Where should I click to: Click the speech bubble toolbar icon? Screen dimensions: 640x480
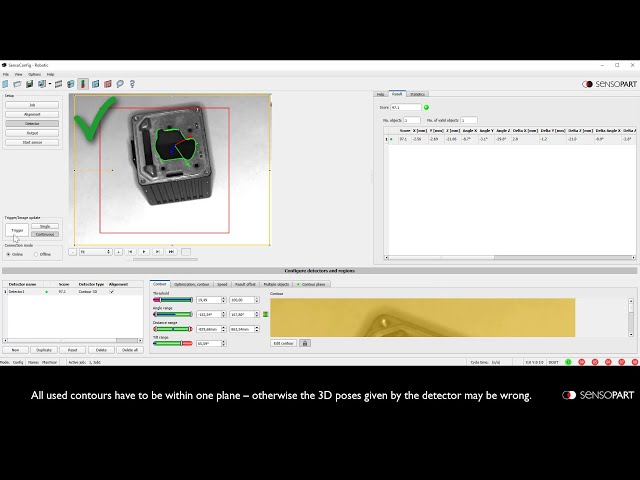(120, 84)
